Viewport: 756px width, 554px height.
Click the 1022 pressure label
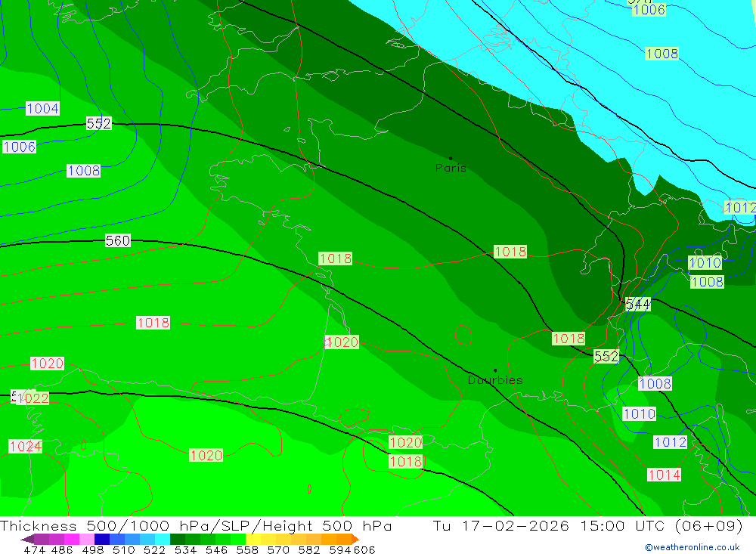[33, 398]
